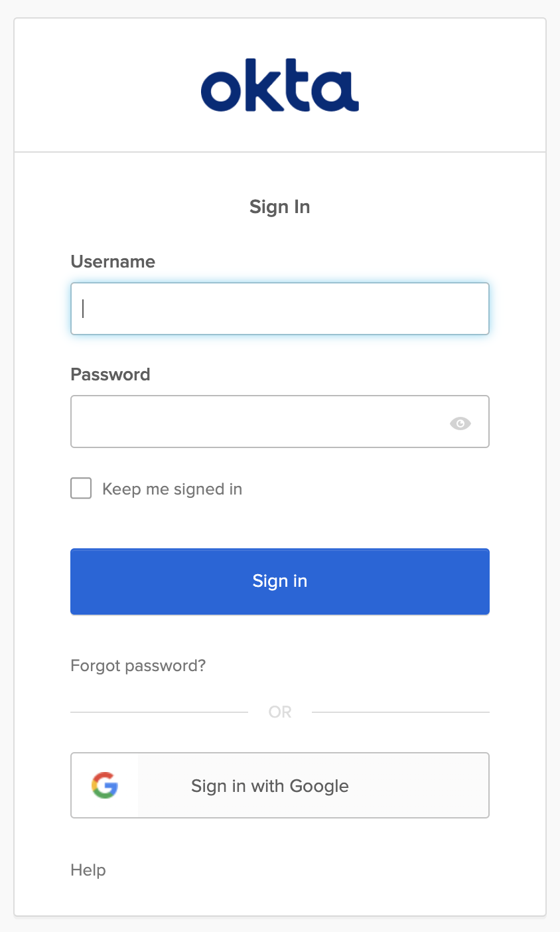
Task: Click the OR separator text
Action: click(279, 712)
